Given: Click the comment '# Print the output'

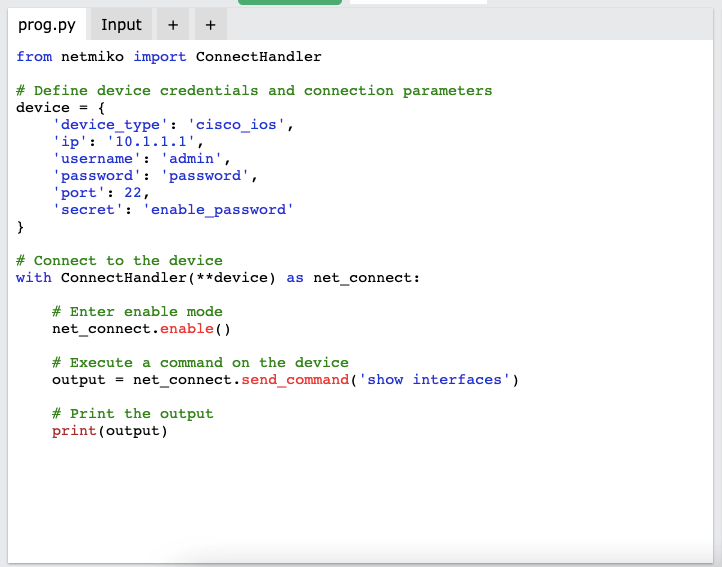Looking at the screenshot, I should (x=133, y=414).
